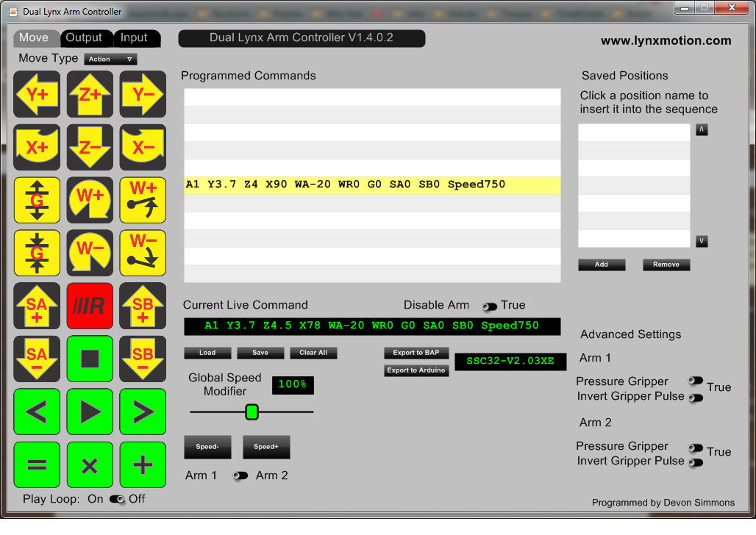This screenshot has height=535, width=756.
Task: Click the X+ rotate button
Action: pyautogui.click(x=37, y=147)
